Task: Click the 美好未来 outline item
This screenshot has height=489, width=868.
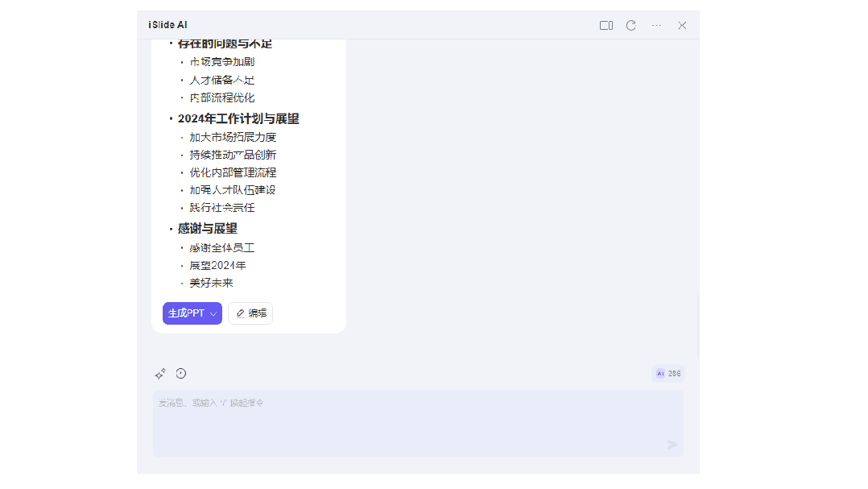Action: pyautogui.click(x=211, y=284)
